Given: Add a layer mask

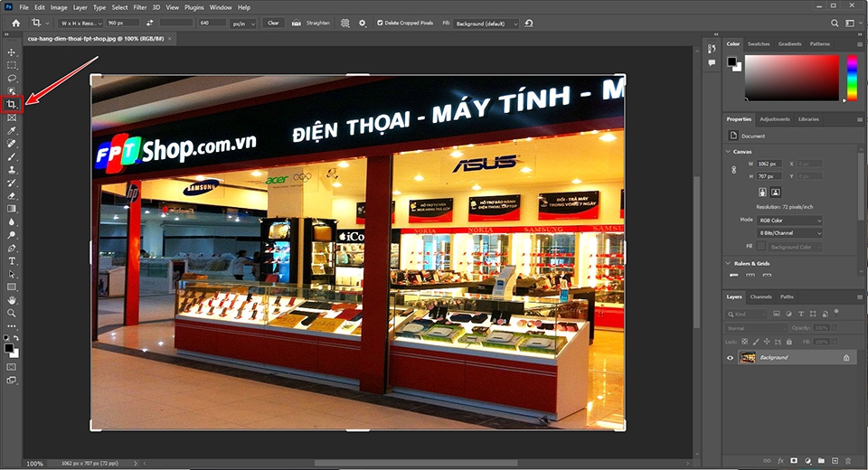Looking at the screenshot, I should 794,461.
